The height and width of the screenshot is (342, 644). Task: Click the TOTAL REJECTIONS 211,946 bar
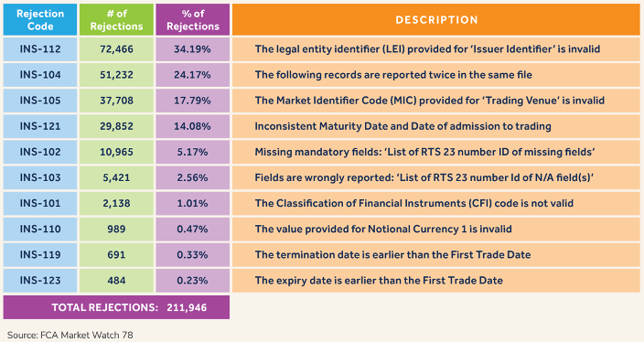tap(116, 307)
